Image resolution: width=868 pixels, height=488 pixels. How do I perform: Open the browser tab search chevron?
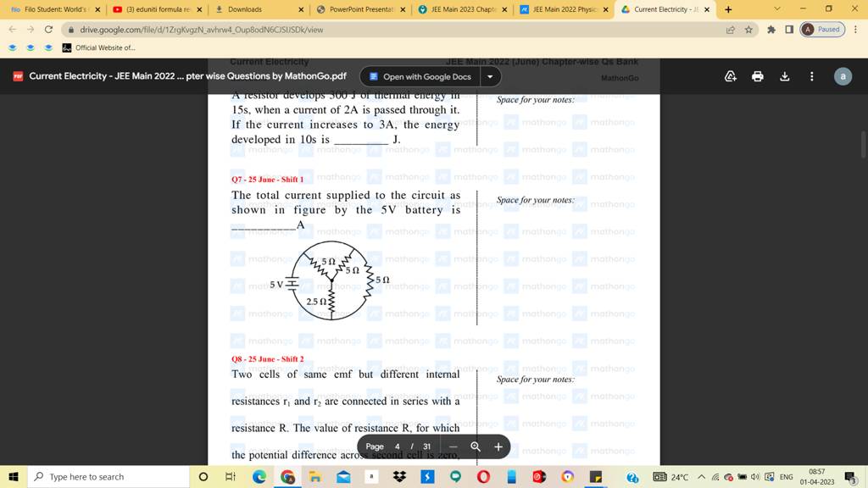pos(776,8)
